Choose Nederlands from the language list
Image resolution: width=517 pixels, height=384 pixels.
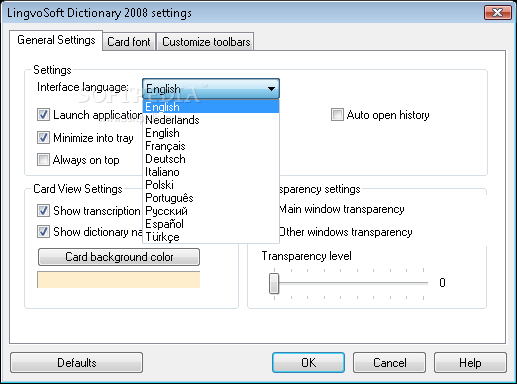coord(211,120)
